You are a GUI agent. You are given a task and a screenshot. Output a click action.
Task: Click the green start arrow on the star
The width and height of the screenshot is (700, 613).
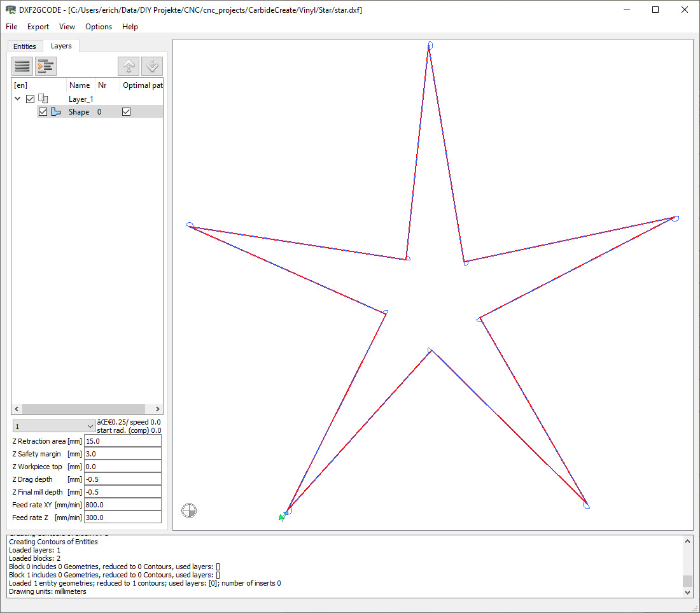(282, 518)
